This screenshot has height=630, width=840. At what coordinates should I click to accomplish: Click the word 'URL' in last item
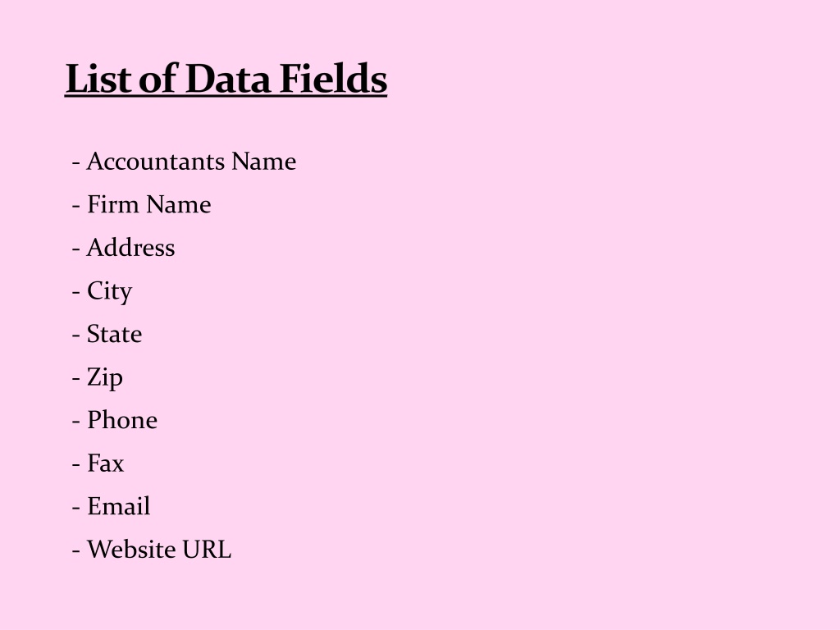pos(207,550)
